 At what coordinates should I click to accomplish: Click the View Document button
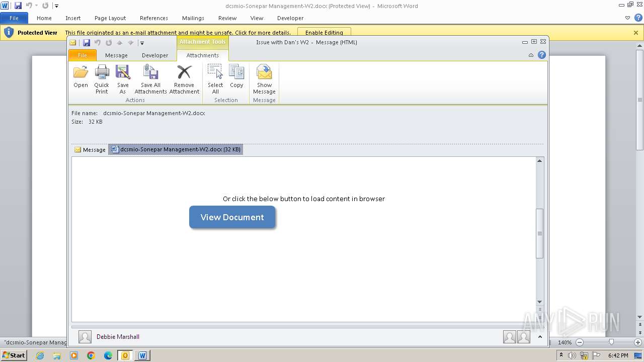tap(232, 217)
